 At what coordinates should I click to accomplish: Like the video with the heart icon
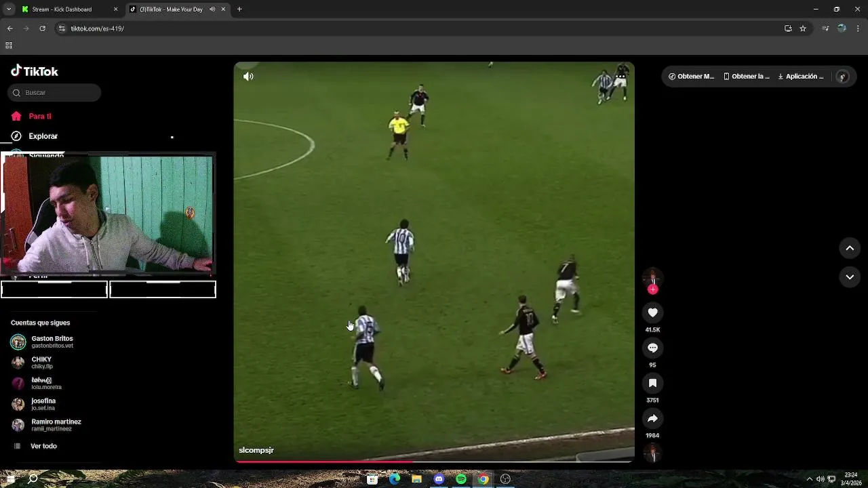(652, 312)
